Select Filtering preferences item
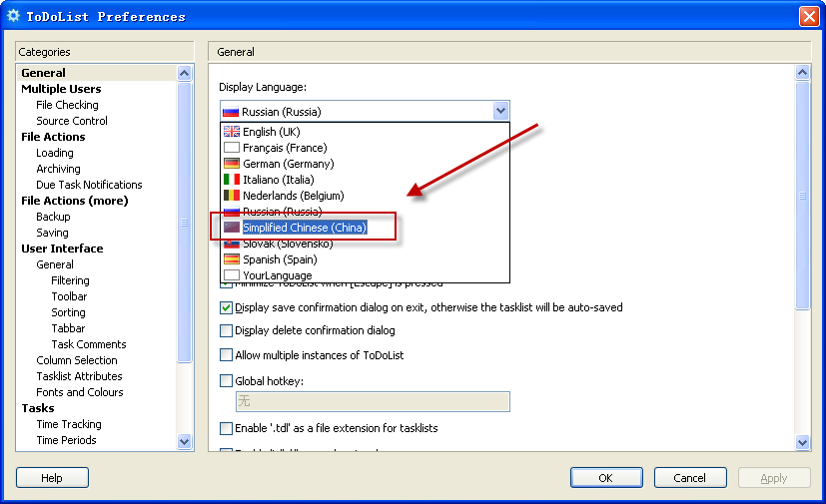This screenshot has height=504, width=826. point(70,280)
